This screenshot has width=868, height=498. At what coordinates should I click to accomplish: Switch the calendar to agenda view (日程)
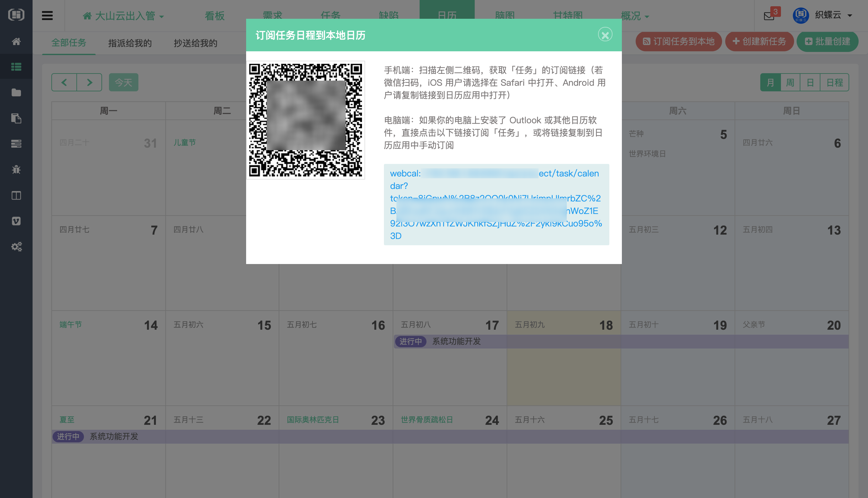[834, 83]
